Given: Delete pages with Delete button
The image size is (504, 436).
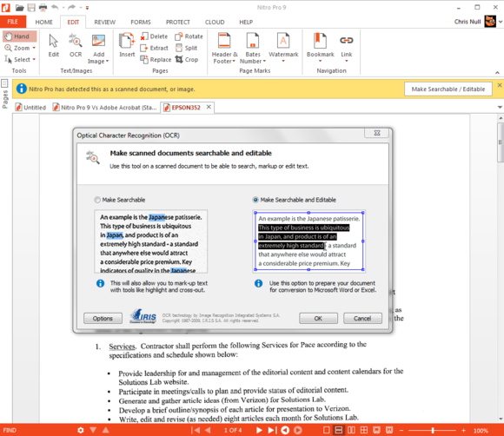Looking at the screenshot, I should click(x=155, y=36).
